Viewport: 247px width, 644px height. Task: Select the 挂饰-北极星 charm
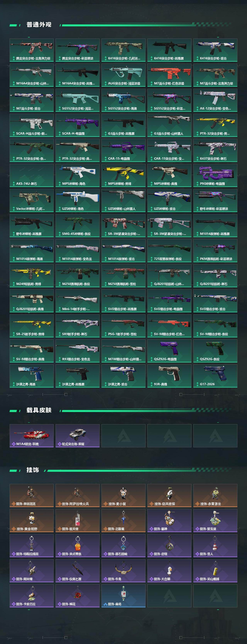coord(123,520)
